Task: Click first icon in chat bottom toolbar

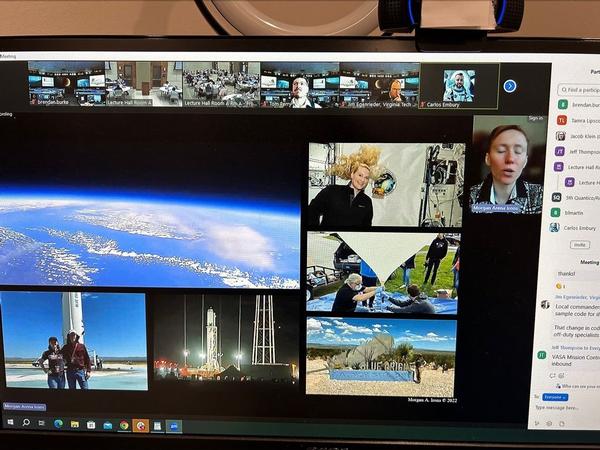Action: click(x=537, y=423)
